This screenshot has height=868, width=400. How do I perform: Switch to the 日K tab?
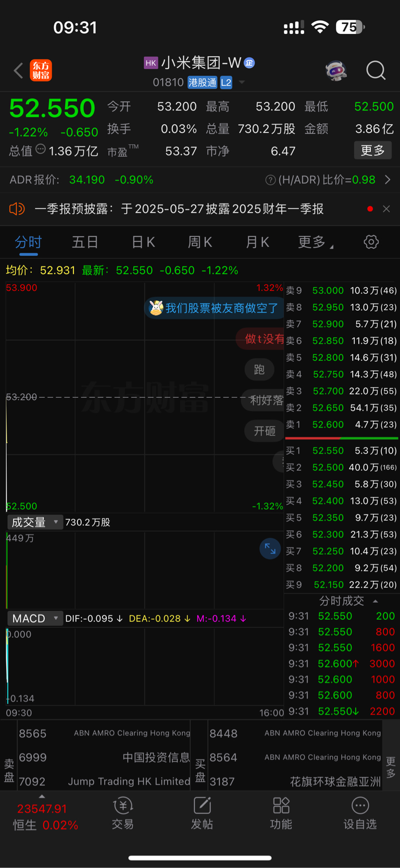(143, 242)
